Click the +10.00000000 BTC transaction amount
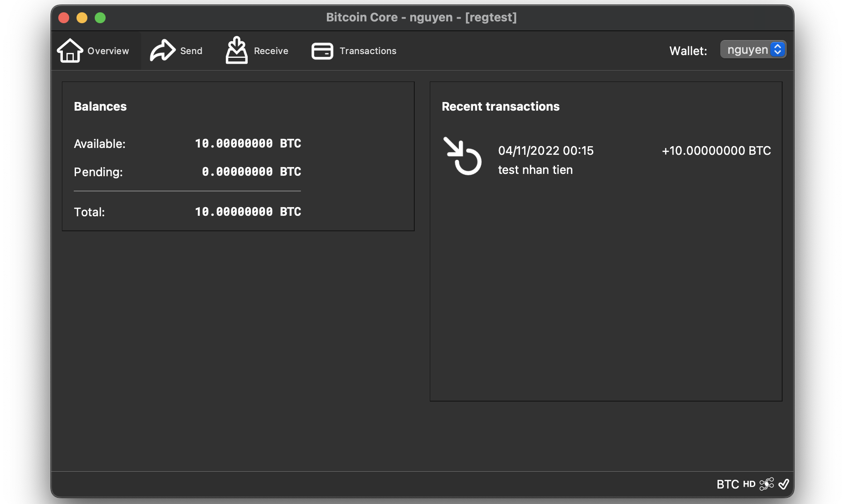This screenshot has height=504, width=845. click(716, 151)
